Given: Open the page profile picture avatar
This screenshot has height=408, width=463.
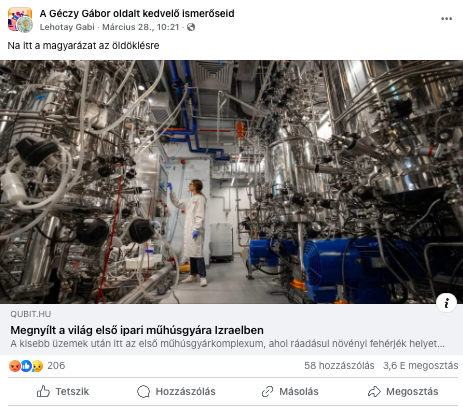Looking at the screenshot, I should (x=20, y=19).
